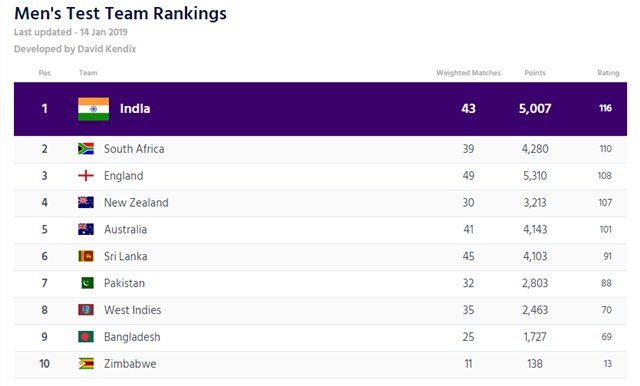This screenshot has height=386, width=640.
Task: Click the Zimbabwe flag icon
Action: tap(86, 364)
